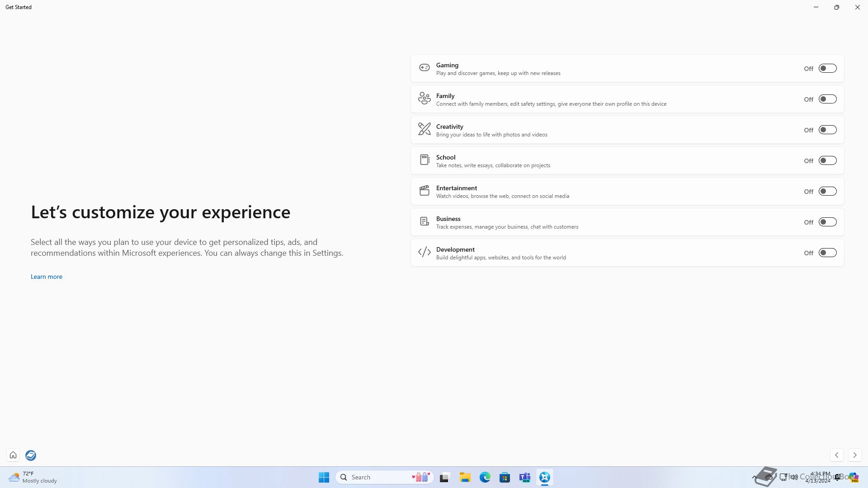Click the Get Started app taskbar icon
868x488 pixels.
(545, 477)
